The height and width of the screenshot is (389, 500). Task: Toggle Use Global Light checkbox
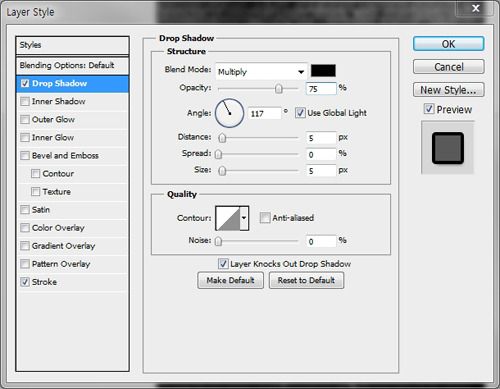pos(300,113)
